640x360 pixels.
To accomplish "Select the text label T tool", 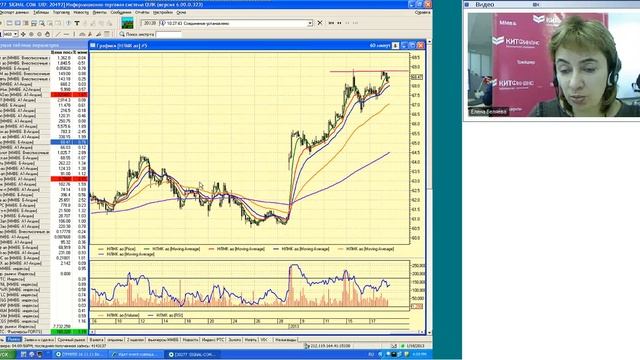I will coord(77,23).
